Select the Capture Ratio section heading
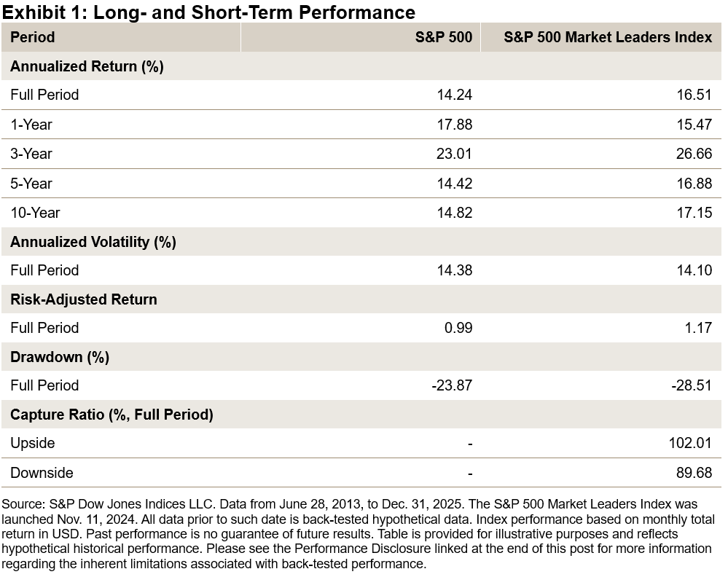 111,415
